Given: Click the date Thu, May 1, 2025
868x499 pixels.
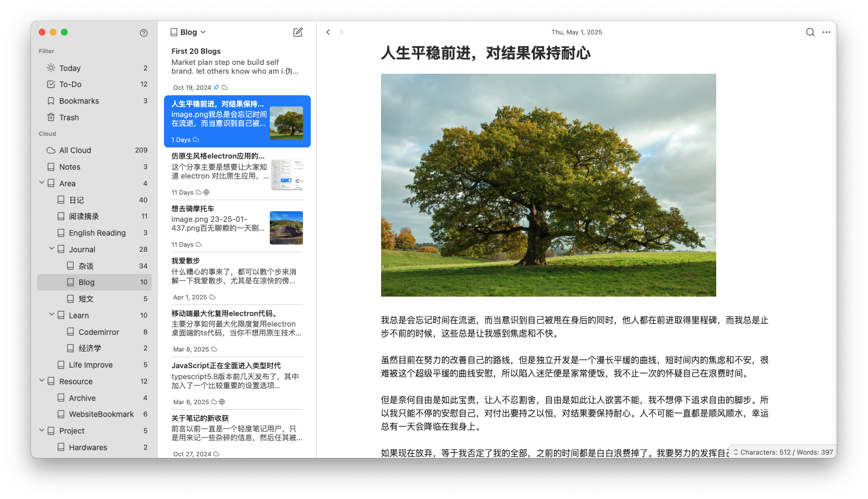Looking at the screenshot, I should [577, 32].
